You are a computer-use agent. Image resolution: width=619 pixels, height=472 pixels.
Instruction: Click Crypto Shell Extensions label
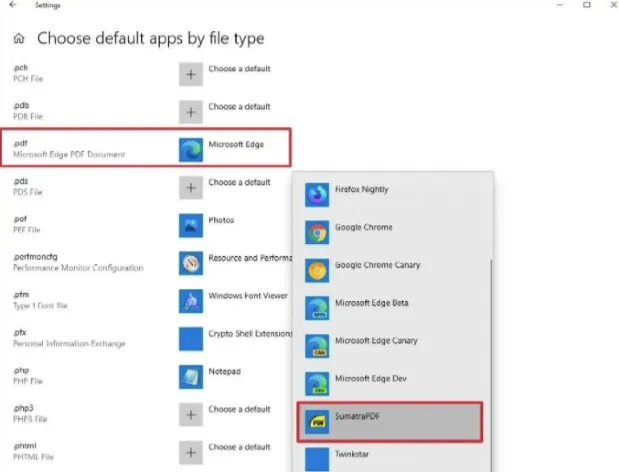(250, 334)
